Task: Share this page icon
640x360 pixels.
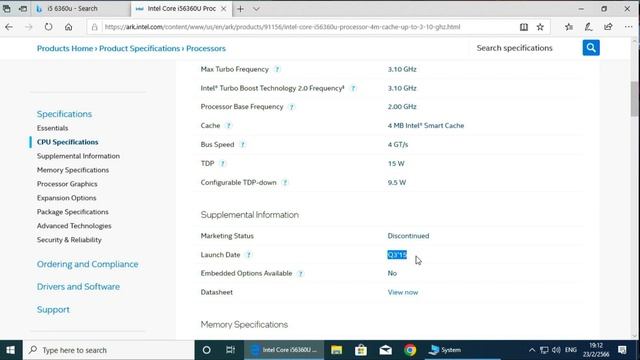Action: 608,27
